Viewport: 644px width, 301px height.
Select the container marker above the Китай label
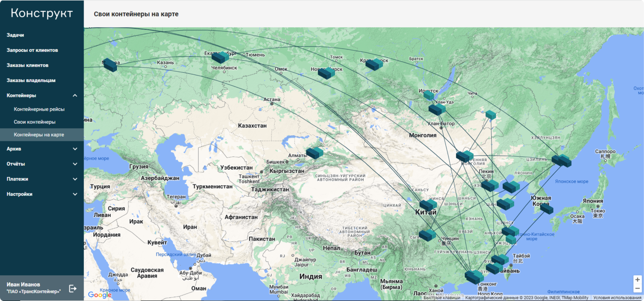pos(428,205)
